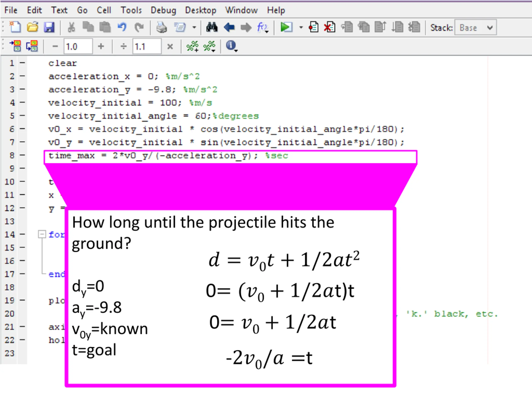The width and height of the screenshot is (532, 399).
Task: Divide value with division button
Action: tap(123, 46)
